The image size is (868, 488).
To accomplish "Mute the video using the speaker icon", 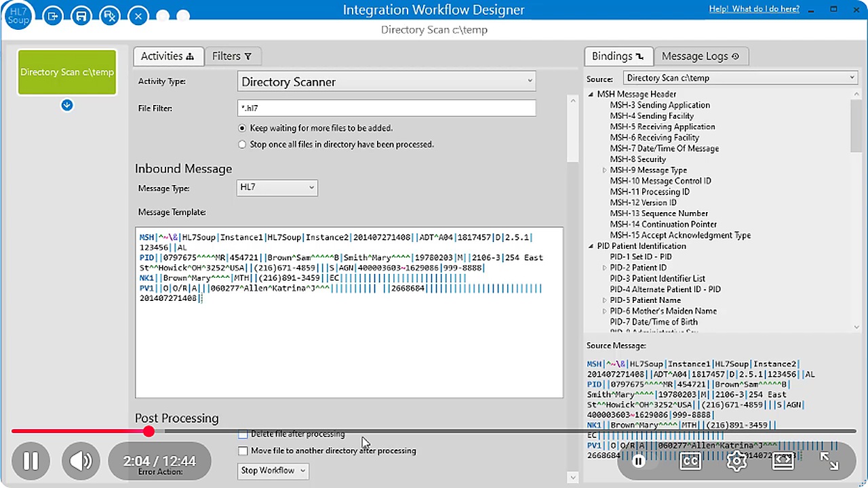I will 81,461.
